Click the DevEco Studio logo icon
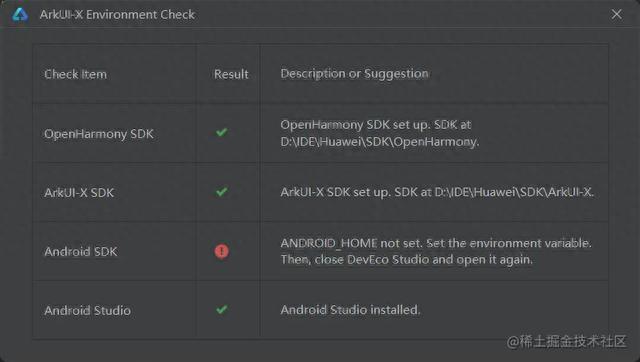Viewport: 640px width, 362px height. click(x=20, y=15)
